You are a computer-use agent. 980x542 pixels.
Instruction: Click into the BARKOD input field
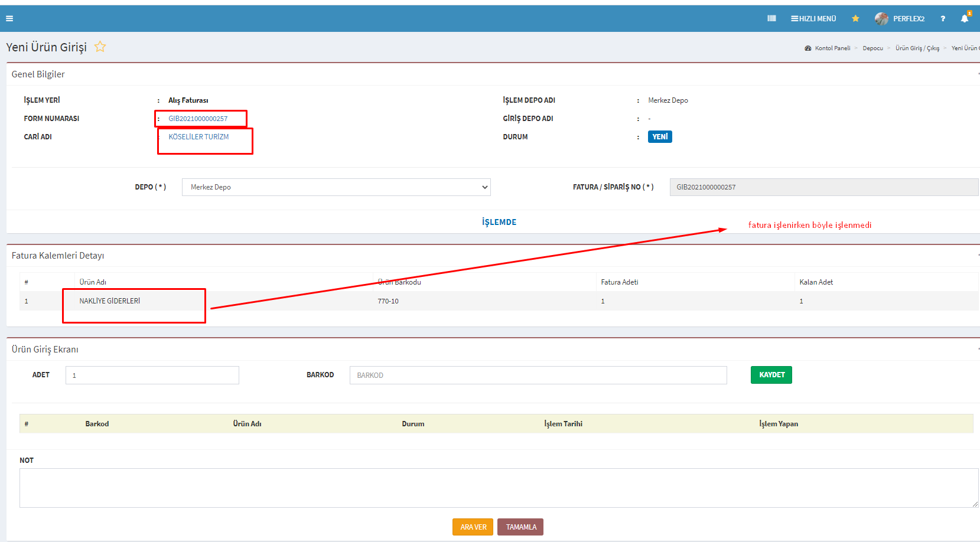pyautogui.click(x=538, y=376)
